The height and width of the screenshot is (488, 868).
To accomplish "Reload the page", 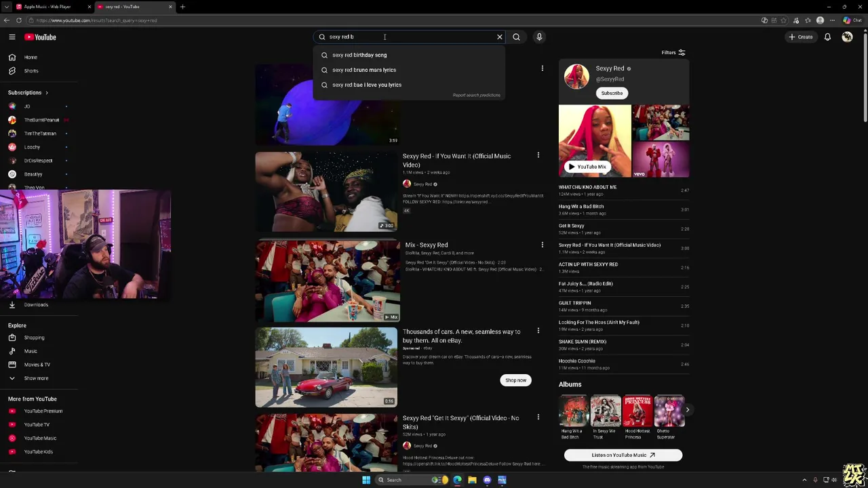I will 18,20.
